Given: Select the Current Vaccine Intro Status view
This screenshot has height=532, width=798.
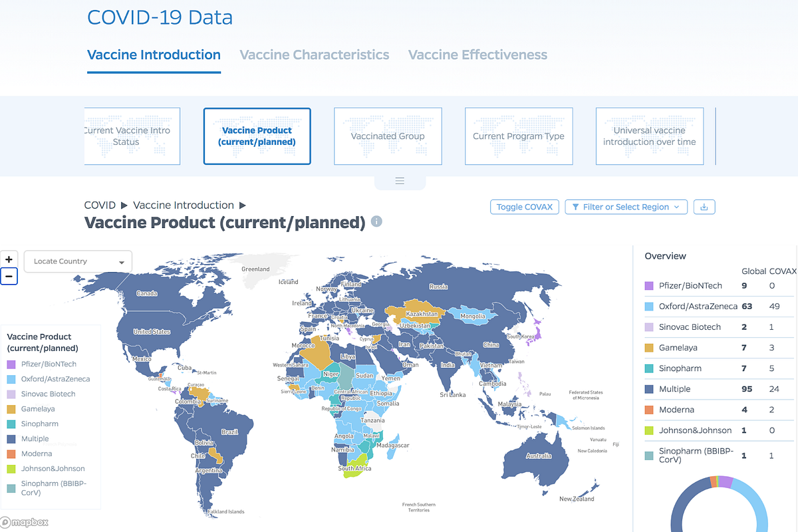Looking at the screenshot, I should [132, 136].
